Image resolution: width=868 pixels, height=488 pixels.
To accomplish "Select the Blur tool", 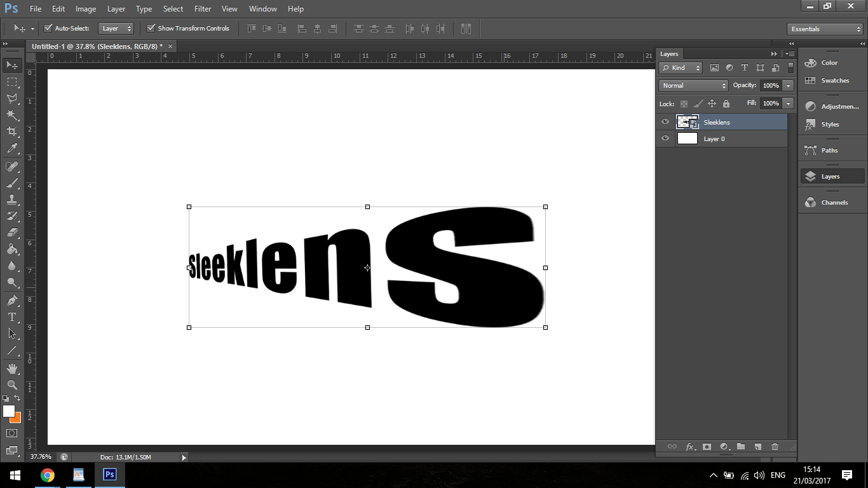I will (12, 266).
